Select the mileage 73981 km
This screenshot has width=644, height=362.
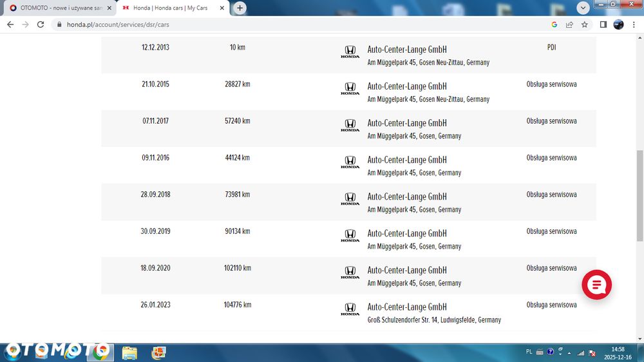pos(238,195)
